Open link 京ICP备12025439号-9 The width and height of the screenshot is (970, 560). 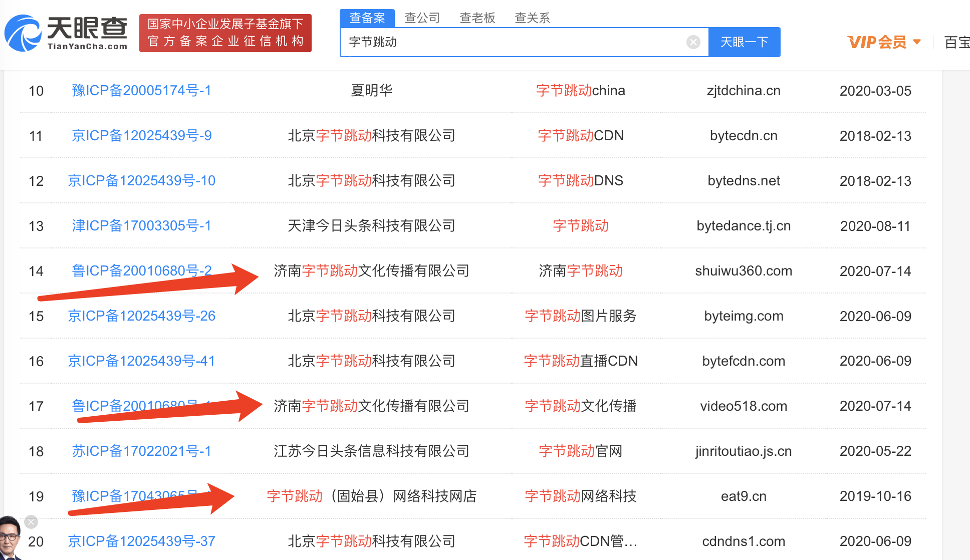(141, 136)
